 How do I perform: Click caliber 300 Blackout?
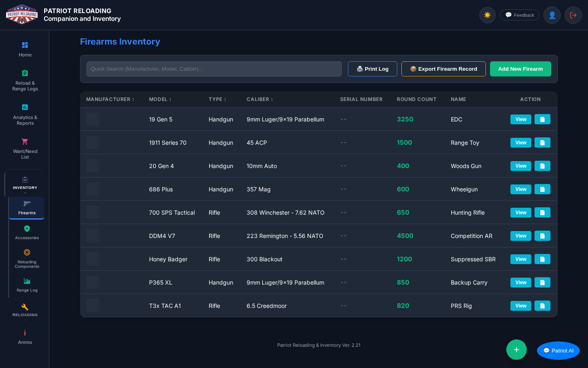[265, 259]
